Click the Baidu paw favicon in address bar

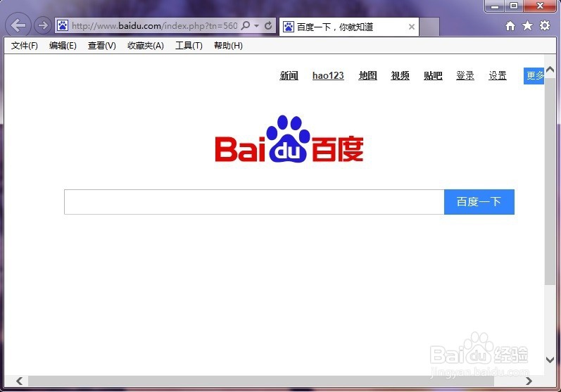point(63,25)
